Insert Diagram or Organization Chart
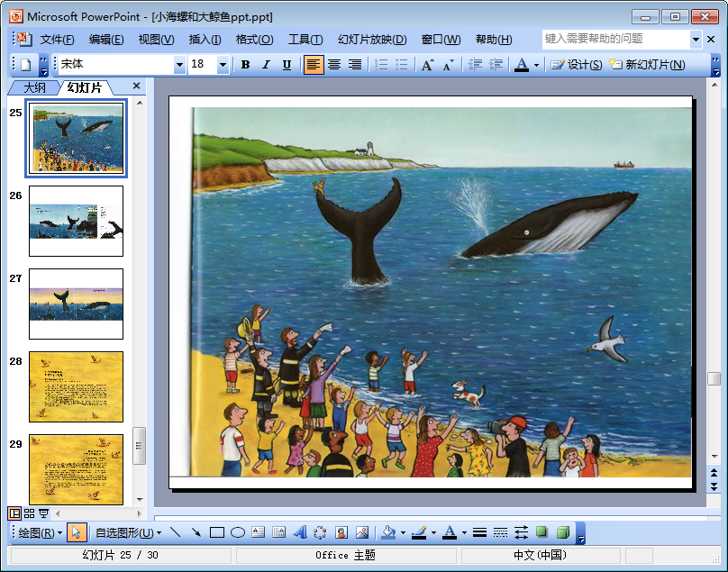Image resolution: width=728 pixels, height=572 pixels. 320,532
